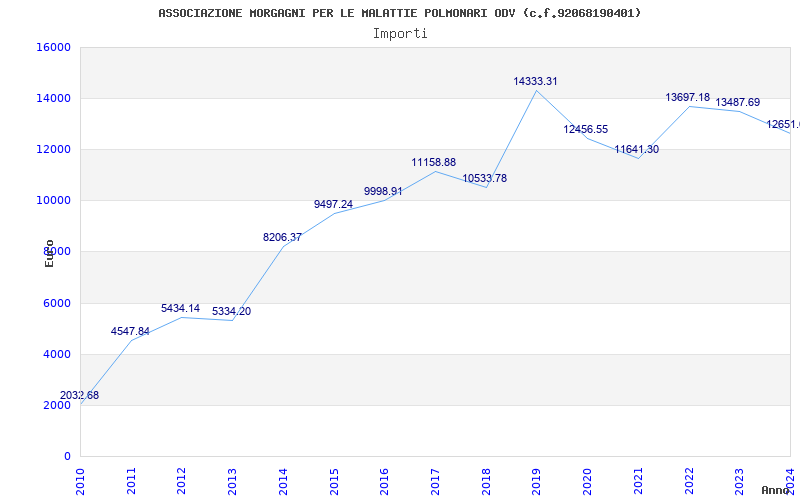Click the data label 11158.88
The image size is (800, 500).
pyautogui.click(x=434, y=162)
